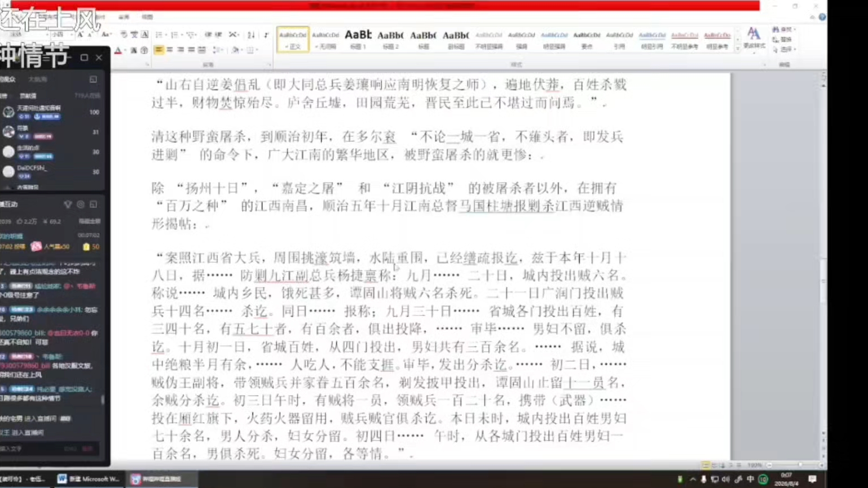Select the 标题 1 style
Image resolution: width=868 pixels, height=488 pixels.
pyautogui.click(x=358, y=39)
